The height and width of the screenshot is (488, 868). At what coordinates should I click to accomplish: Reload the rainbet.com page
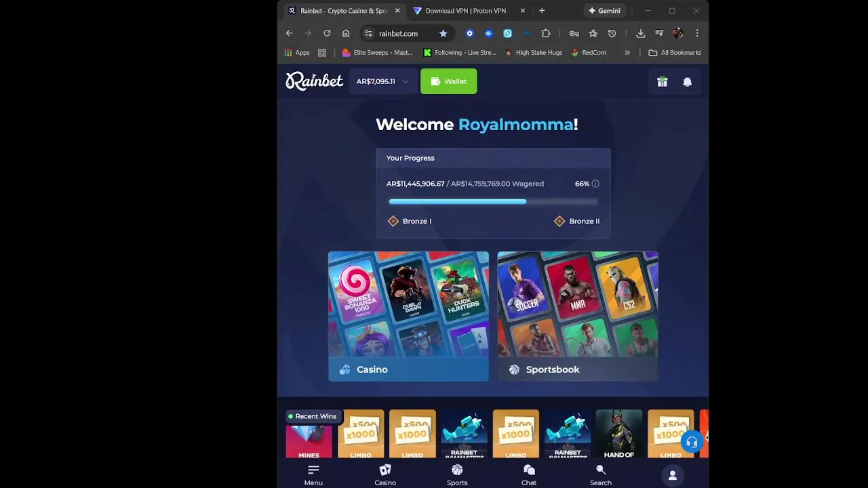327,33
